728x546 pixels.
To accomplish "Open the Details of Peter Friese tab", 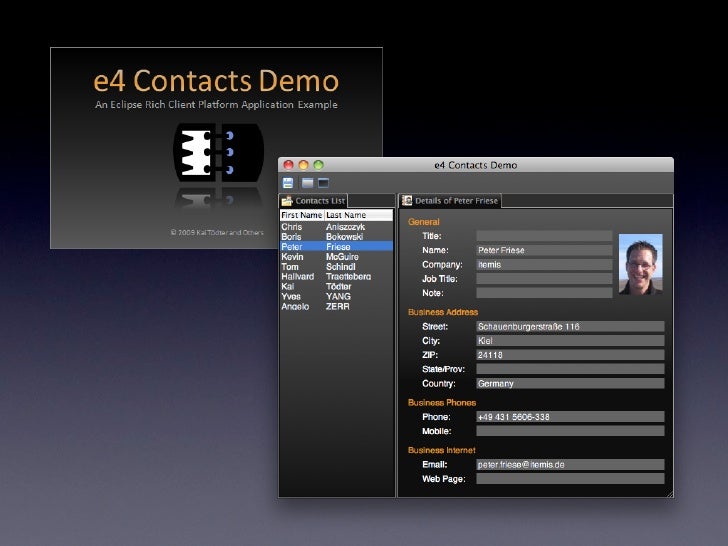I will pyautogui.click(x=456, y=201).
